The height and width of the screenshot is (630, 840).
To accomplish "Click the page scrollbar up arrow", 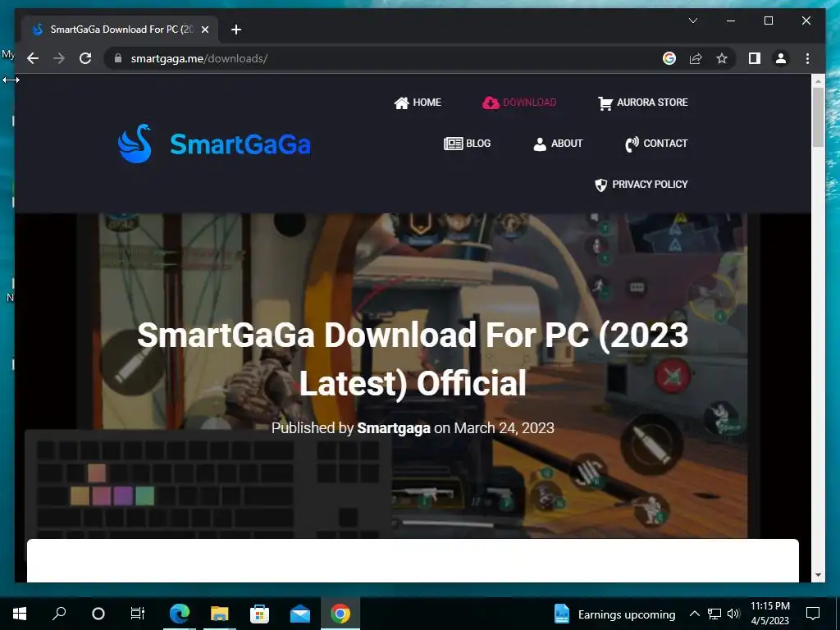I will point(818,81).
